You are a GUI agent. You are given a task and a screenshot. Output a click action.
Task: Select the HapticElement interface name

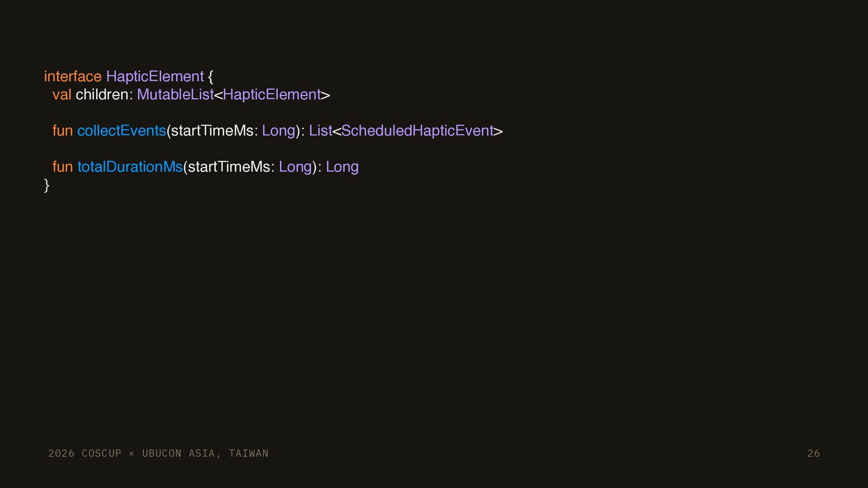coord(155,76)
